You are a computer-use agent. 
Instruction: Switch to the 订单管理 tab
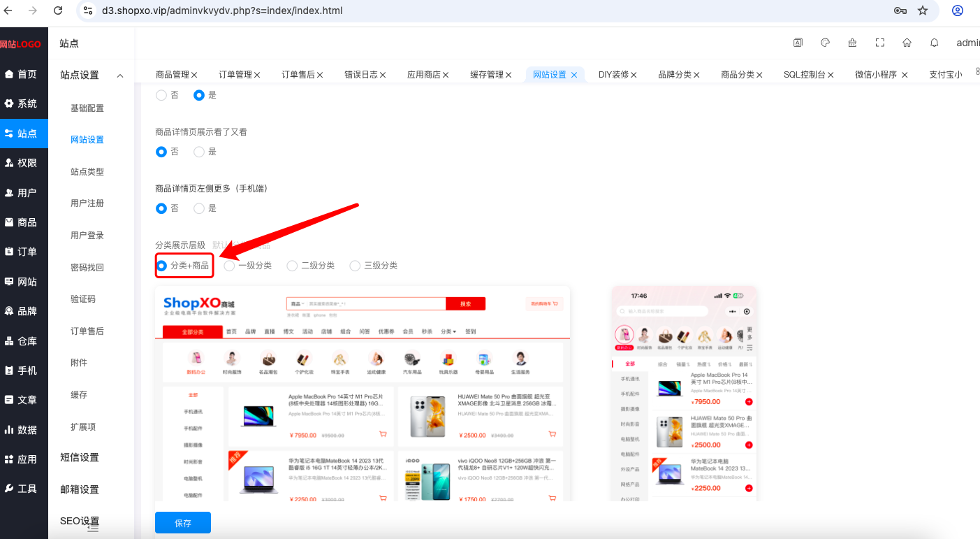240,74
